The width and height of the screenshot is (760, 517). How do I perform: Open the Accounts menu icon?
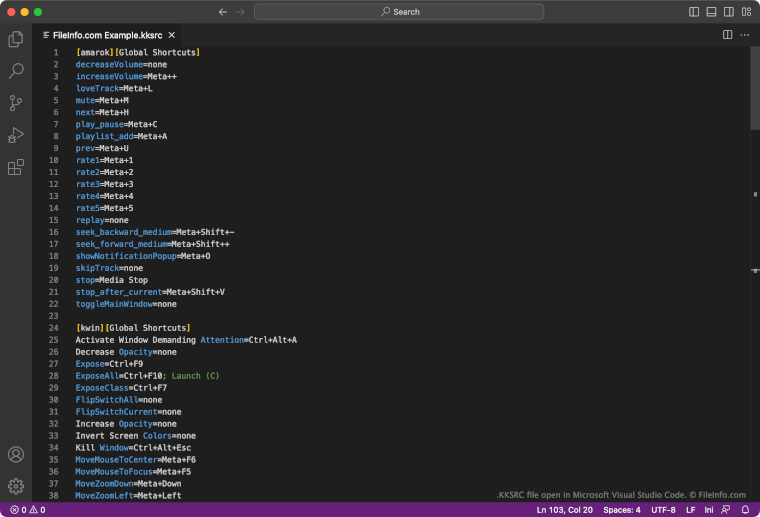pos(16,455)
